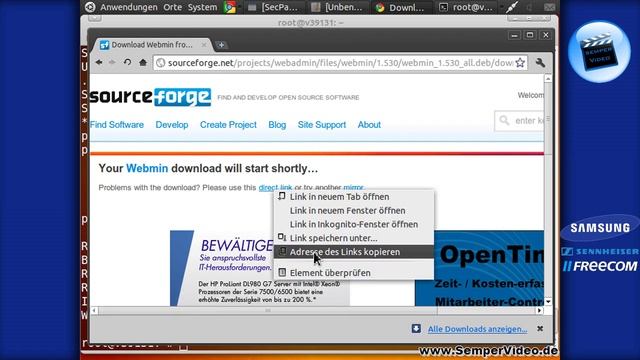
Task: Go to the browser home page icon
Action: [x=142, y=62]
